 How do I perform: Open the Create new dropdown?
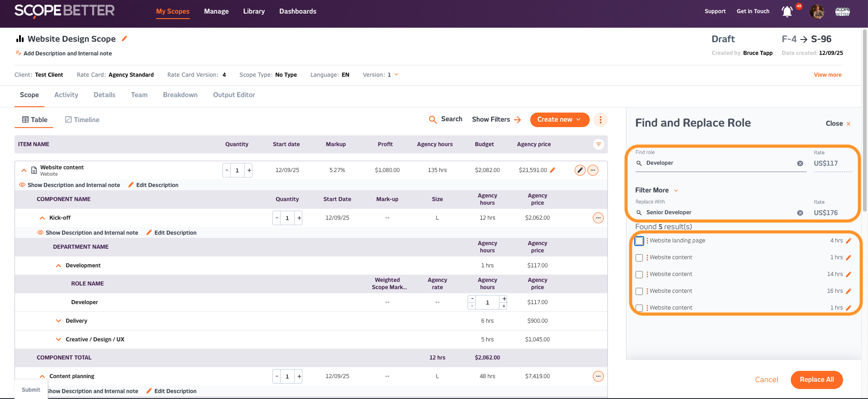559,120
